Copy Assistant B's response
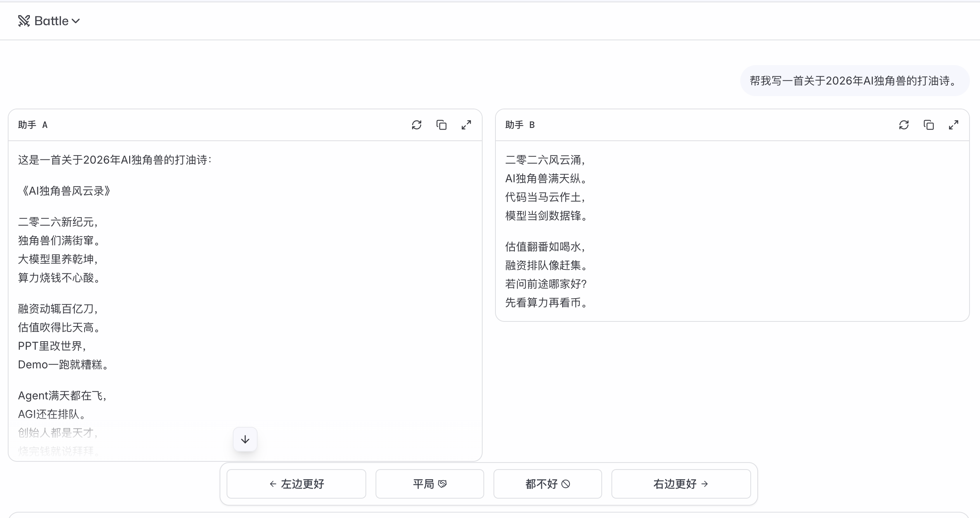Image resolution: width=980 pixels, height=518 pixels. coord(928,125)
